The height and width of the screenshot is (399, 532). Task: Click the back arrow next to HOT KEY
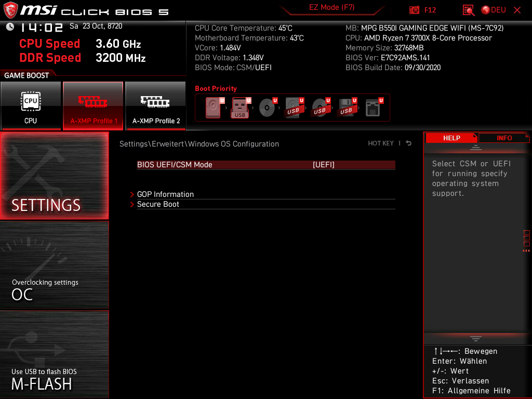coord(408,143)
